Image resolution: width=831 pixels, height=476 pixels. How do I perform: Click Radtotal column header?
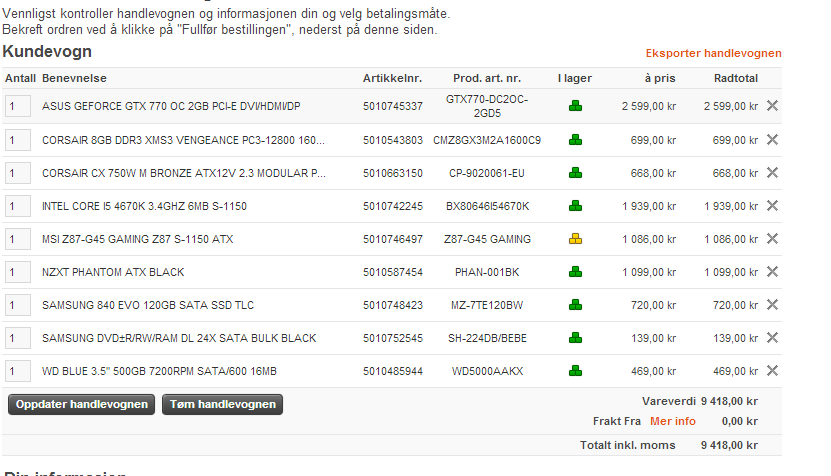736,78
